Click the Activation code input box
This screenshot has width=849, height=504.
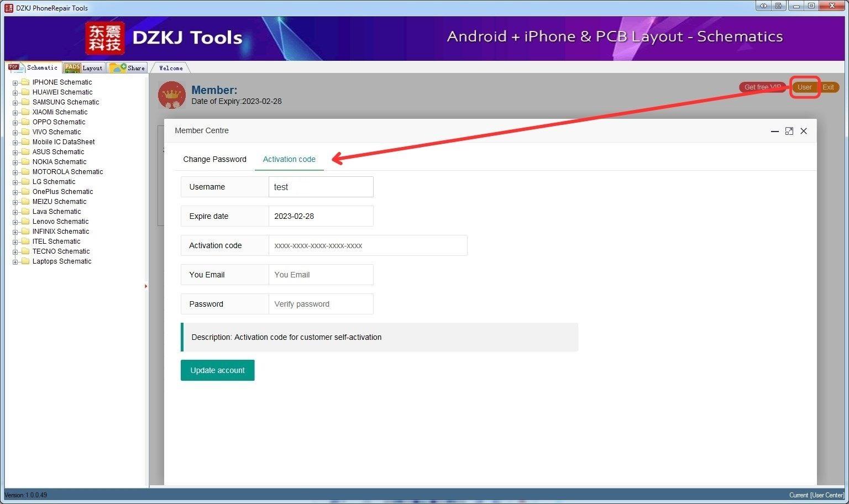pos(368,245)
